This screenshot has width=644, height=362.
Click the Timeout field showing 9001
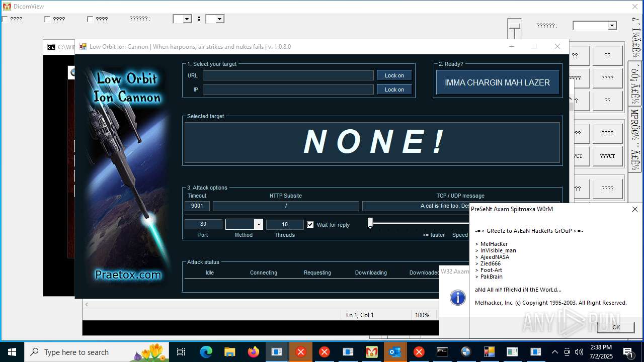point(197,206)
